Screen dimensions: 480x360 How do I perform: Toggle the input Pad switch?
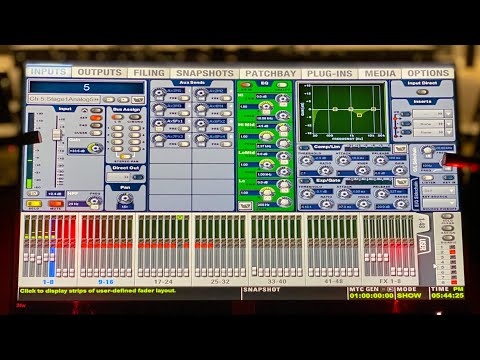pos(96,126)
